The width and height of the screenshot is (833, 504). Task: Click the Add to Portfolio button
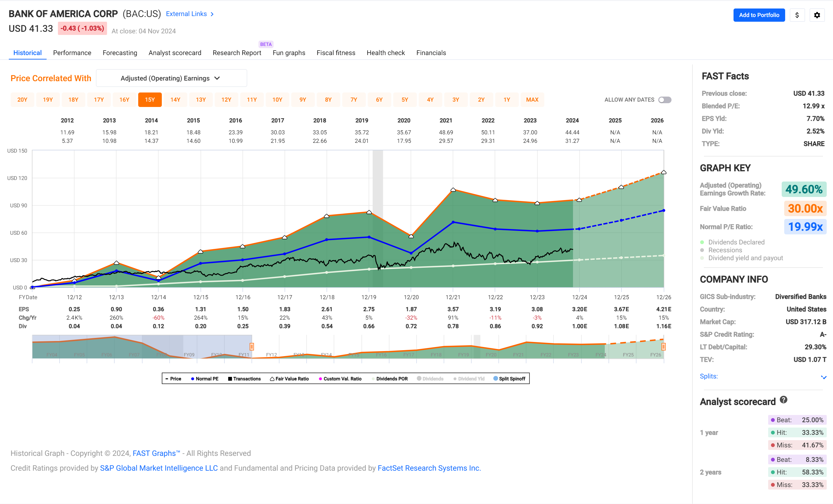tap(759, 15)
